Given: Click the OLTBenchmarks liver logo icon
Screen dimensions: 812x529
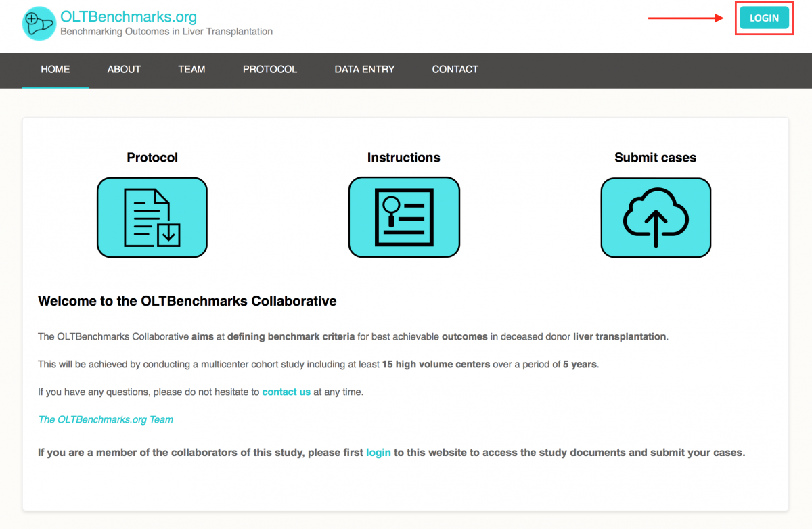Looking at the screenshot, I should pos(39,23).
